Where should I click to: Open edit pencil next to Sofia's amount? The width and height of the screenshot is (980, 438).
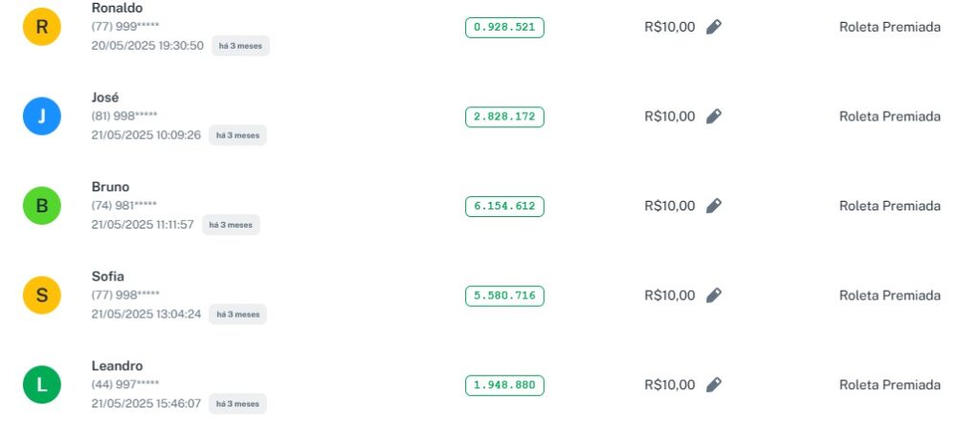[713, 296]
